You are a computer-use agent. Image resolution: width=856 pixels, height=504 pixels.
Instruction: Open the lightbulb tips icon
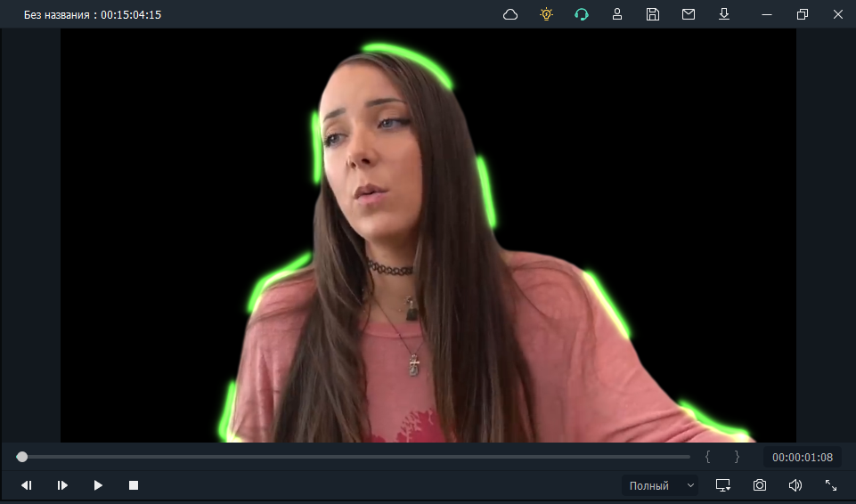pos(546,14)
